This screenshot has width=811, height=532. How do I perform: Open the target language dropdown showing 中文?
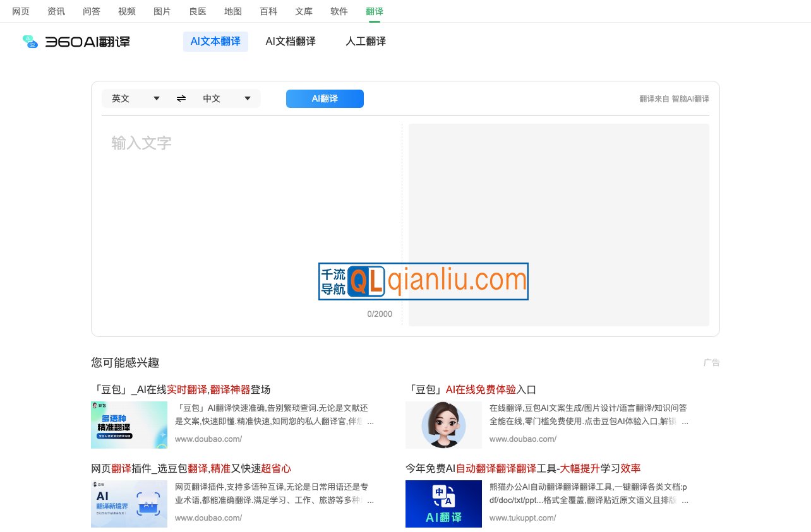tap(225, 98)
